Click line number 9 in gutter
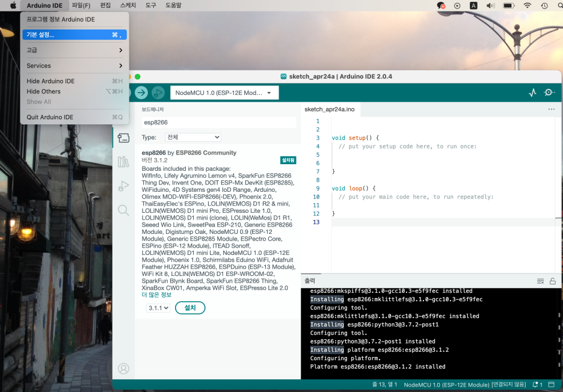 pyautogui.click(x=318, y=188)
